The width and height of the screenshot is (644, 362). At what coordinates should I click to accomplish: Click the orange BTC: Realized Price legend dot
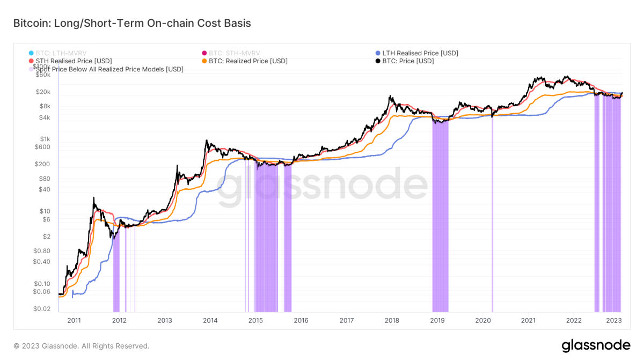coord(204,61)
